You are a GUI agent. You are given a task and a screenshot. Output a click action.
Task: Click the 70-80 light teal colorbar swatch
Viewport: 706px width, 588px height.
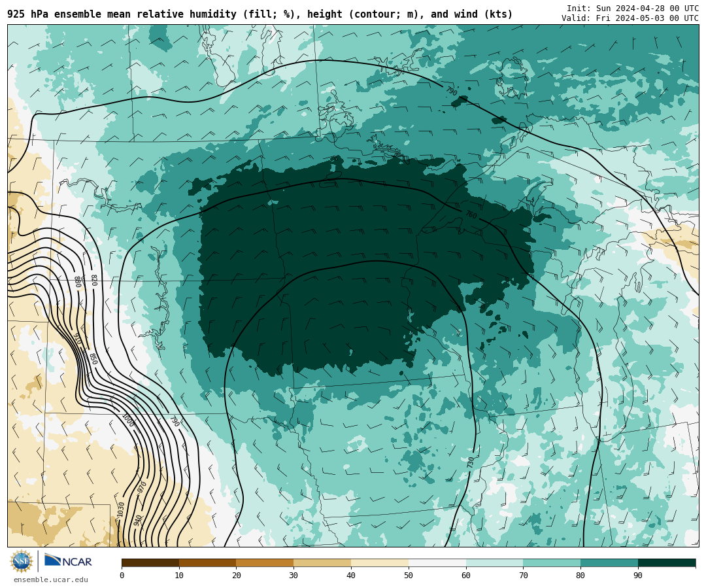tap(552, 562)
